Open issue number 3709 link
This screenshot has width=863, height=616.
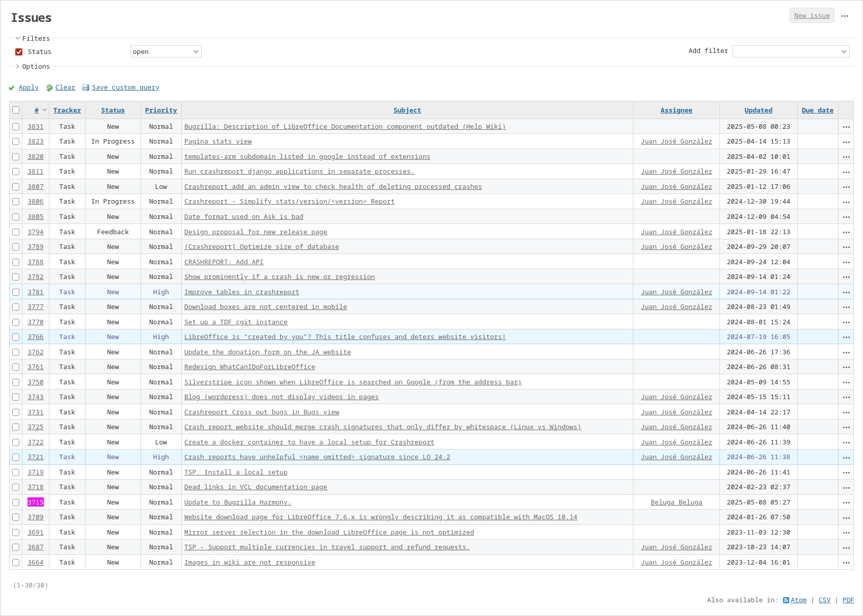(36, 517)
